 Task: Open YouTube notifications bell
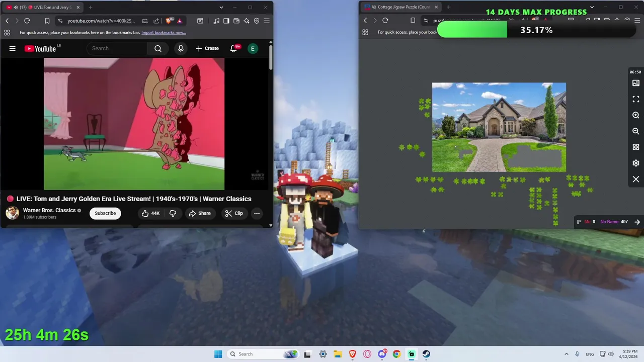tap(233, 49)
